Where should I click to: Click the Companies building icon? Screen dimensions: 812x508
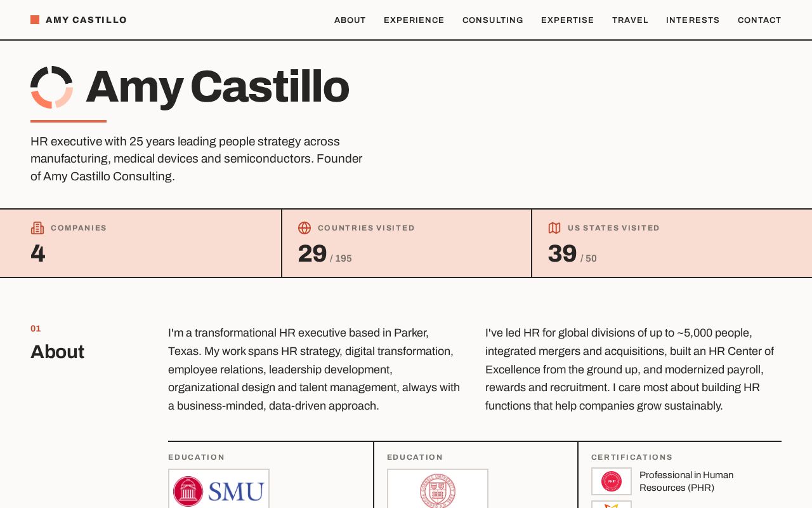click(37, 228)
